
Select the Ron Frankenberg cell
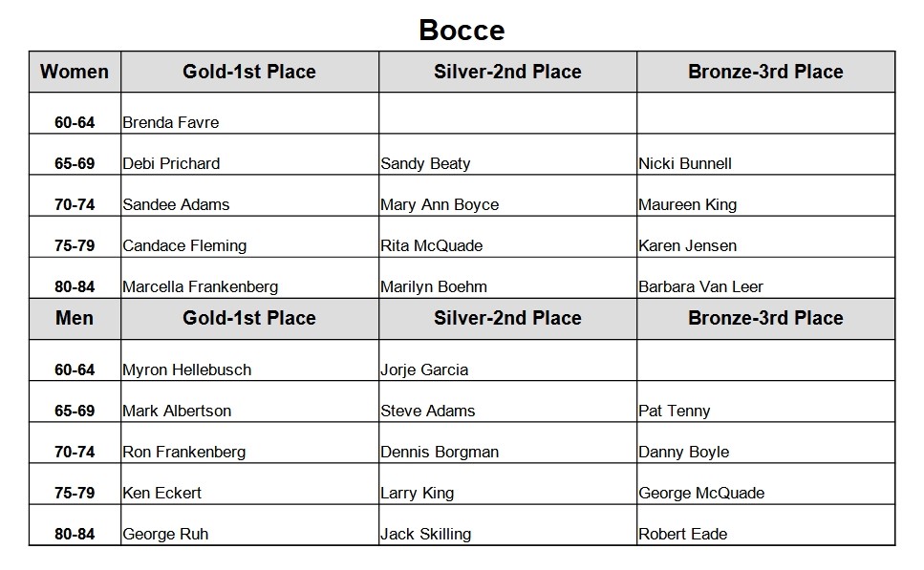(x=249, y=443)
